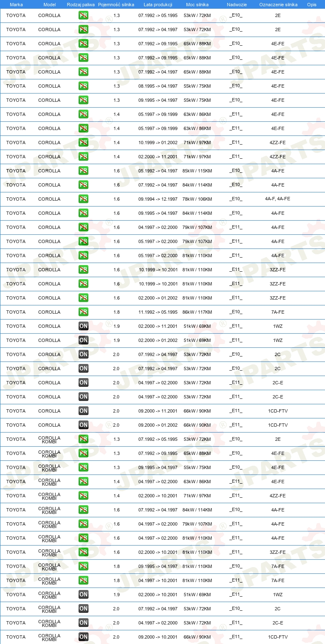The height and width of the screenshot is (644, 325).
Task: Select 86kW / 117KM power cell
Action: (197, 312)
